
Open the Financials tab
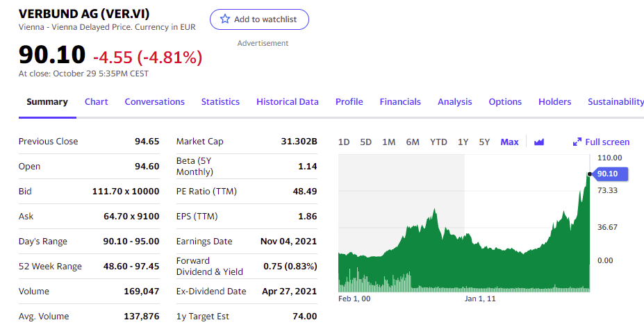[400, 102]
